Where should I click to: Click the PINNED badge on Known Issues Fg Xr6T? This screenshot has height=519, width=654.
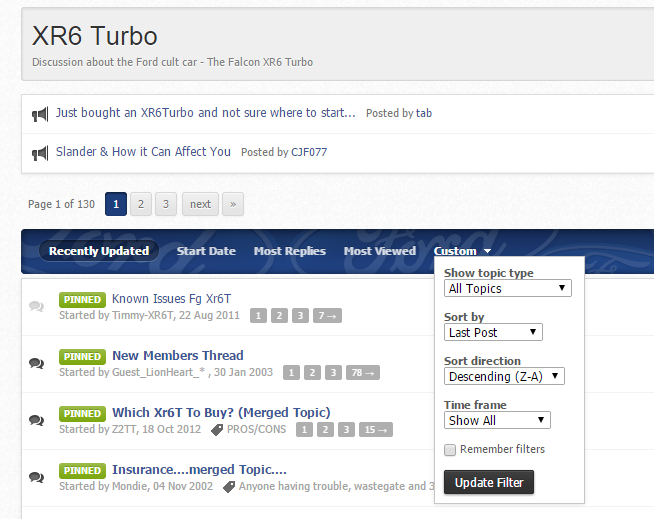click(x=82, y=300)
